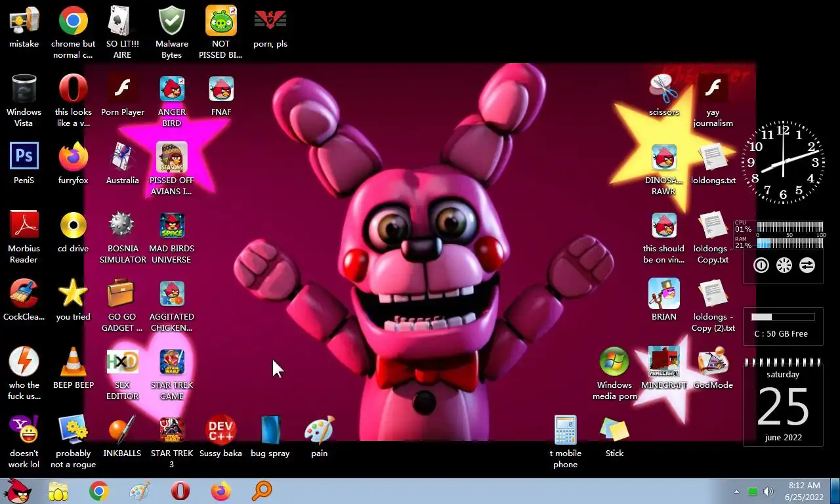Open the 't mobile phone' calculator icon
This screenshot has width=840, height=504.
(565, 430)
